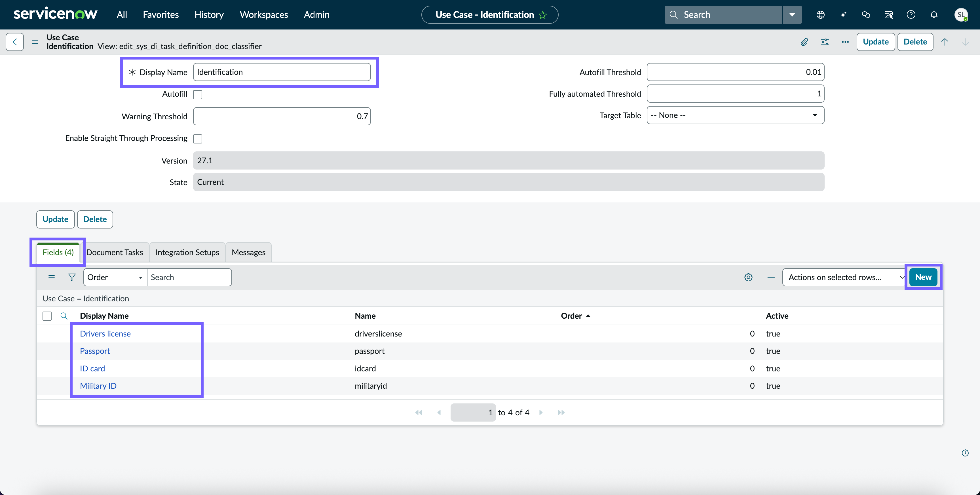Viewport: 980px width, 495px height.
Task: Open the Favorites menu
Action: [160, 14]
